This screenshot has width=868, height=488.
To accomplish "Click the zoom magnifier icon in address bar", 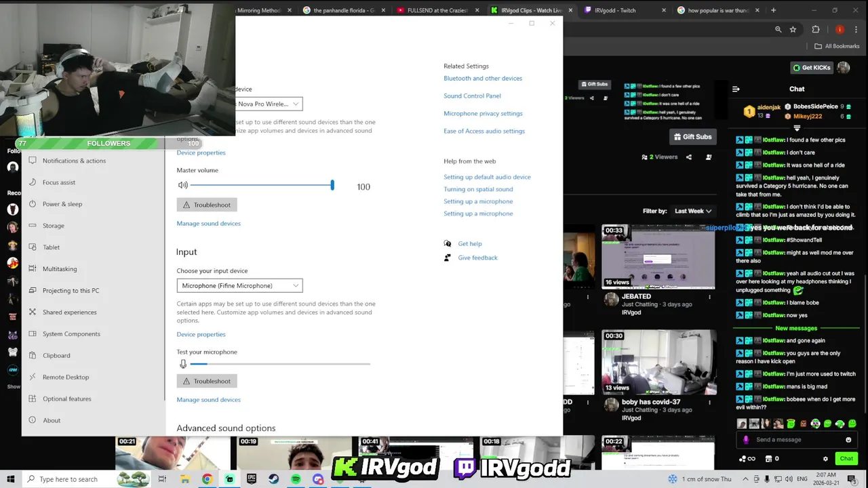I will pos(778,30).
